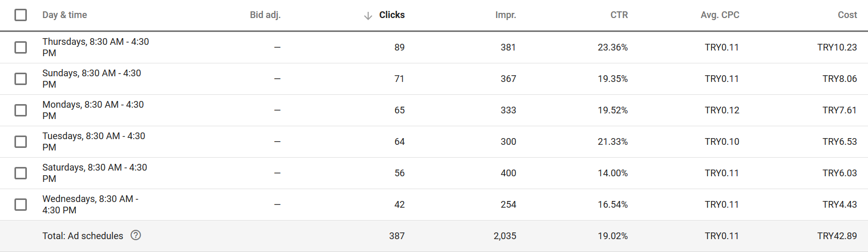Viewport: 868px width, 252px height.
Task: Click the Bid adj. column header
Action: click(x=265, y=15)
